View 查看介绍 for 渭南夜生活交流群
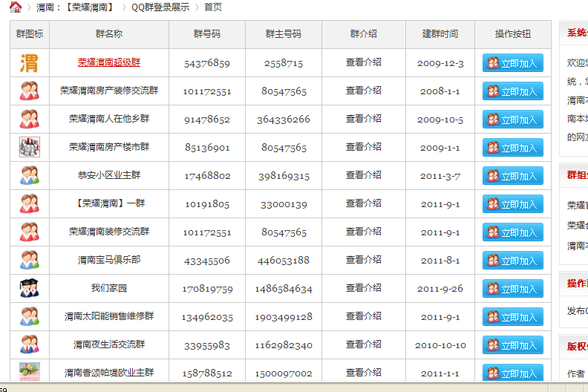 tap(363, 344)
